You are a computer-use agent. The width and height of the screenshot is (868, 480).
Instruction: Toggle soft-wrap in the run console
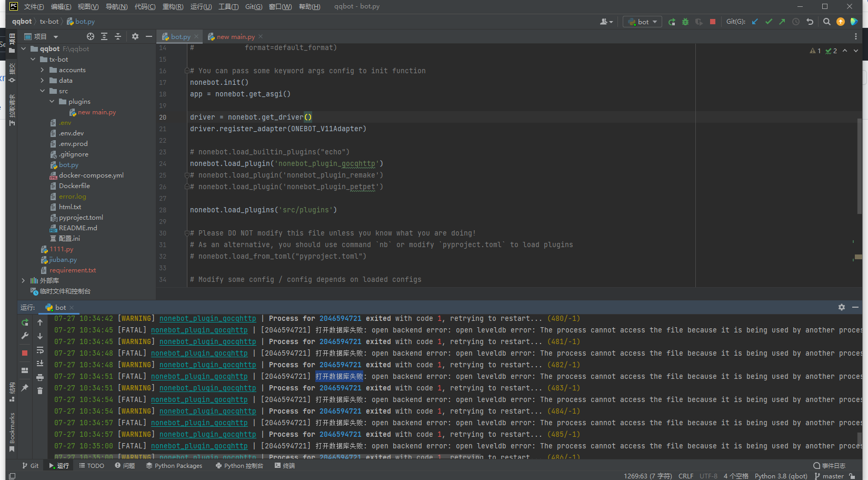tap(40, 350)
